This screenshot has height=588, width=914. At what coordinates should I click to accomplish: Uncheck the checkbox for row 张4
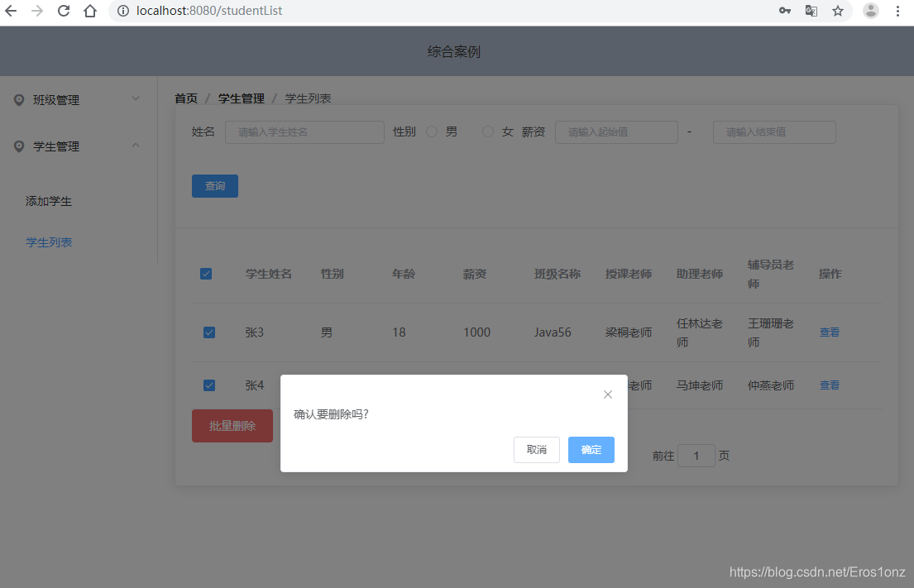(209, 385)
